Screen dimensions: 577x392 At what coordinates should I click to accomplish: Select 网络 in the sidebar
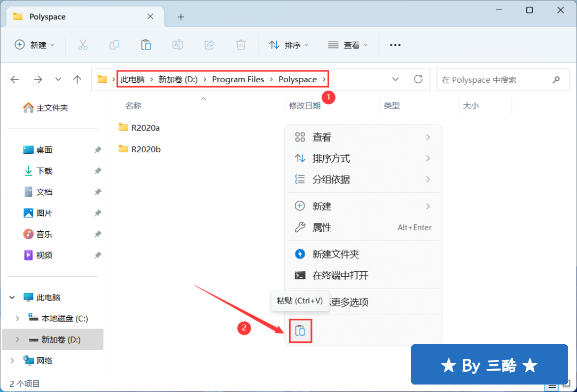[x=37, y=360]
